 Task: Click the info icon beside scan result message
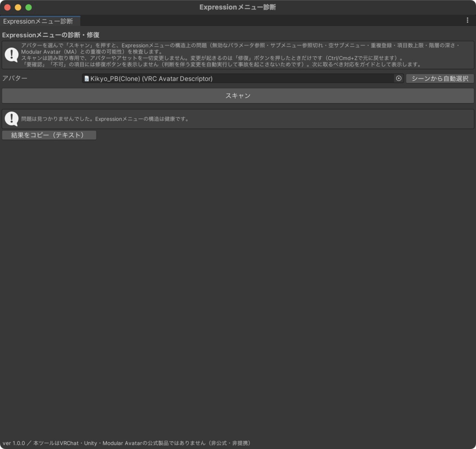click(12, 119)
